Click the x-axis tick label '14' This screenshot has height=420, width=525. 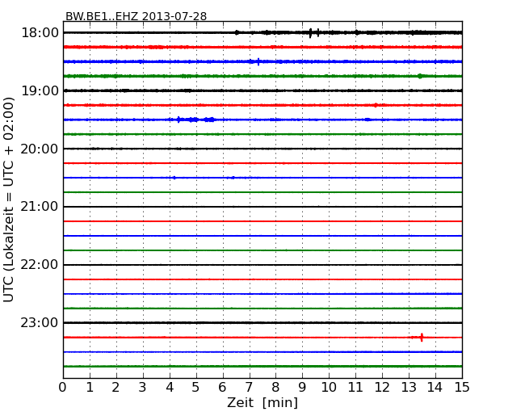point(435,388)
